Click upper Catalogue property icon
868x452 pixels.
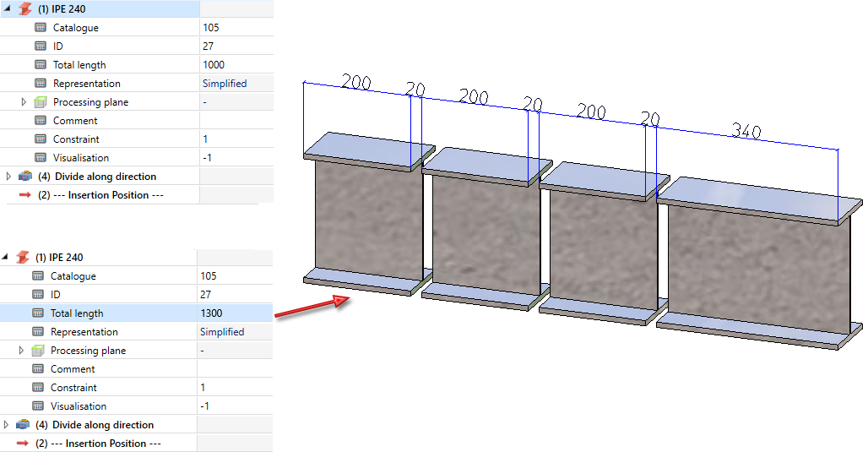tap(41, 27)
